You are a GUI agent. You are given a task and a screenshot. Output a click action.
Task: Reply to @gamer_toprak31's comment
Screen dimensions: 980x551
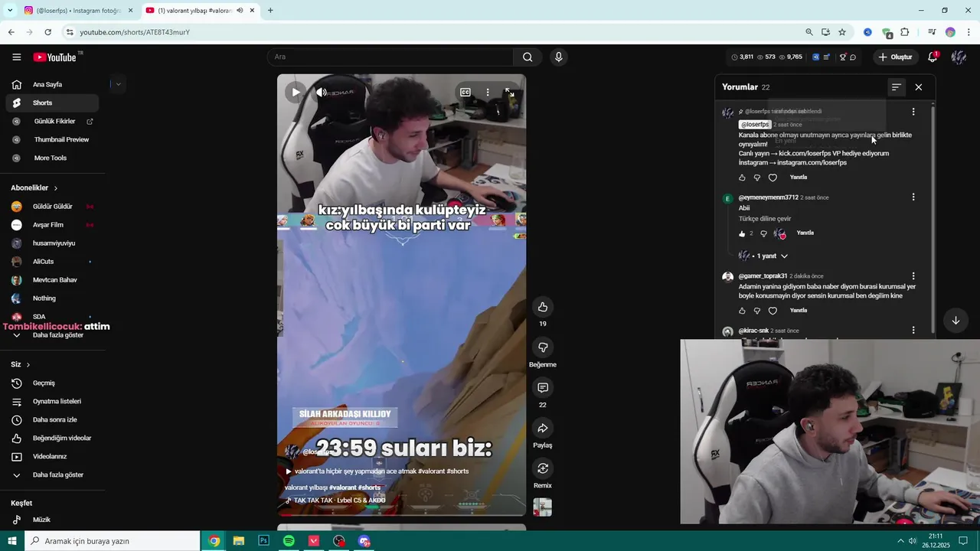click(x=799, y=311)
